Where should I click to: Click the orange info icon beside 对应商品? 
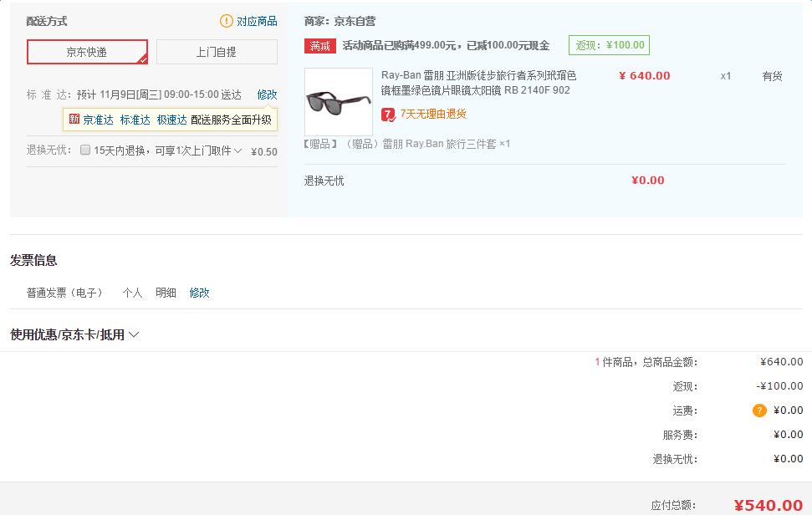point(227,21)
